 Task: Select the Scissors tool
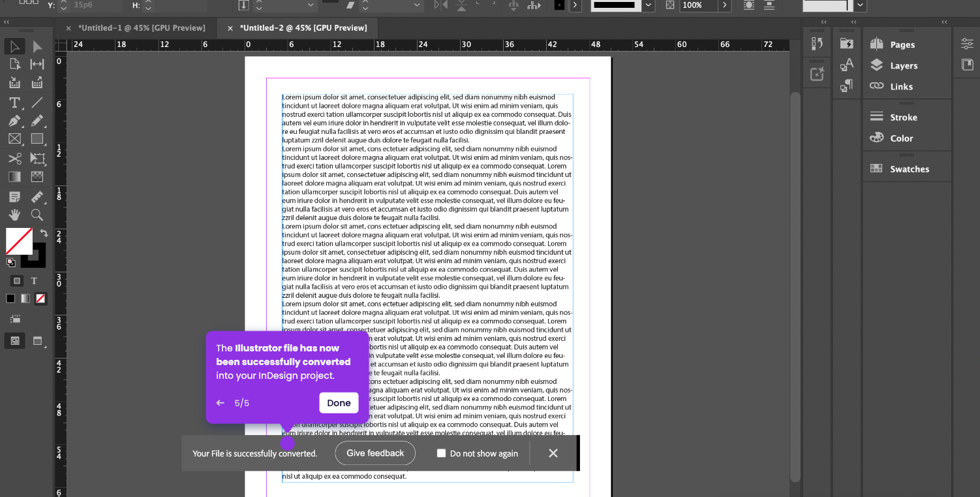coord(14,159)
